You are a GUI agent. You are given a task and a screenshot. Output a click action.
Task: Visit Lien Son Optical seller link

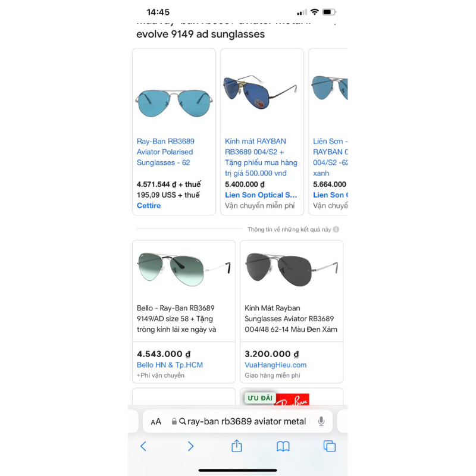[261, 195]
